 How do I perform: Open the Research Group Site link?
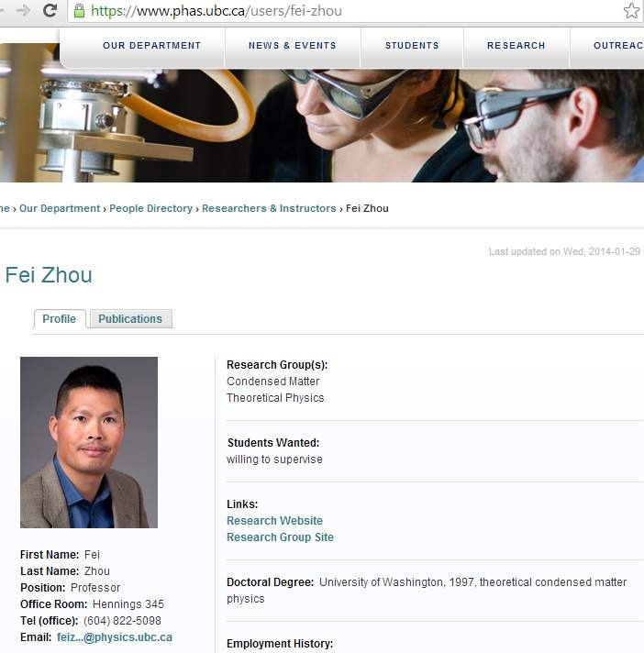pos(280,537)
